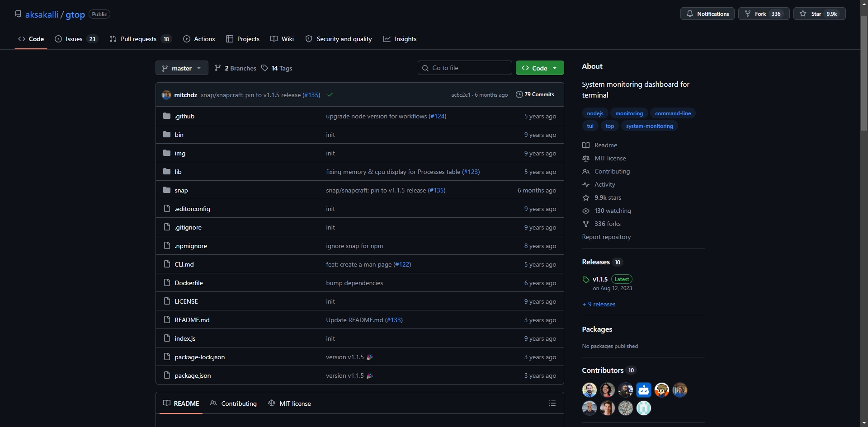The height and width of the screenshot is (427, 868).
Task: Click the book icon beside Readme in About
Action: pos(586,145)
